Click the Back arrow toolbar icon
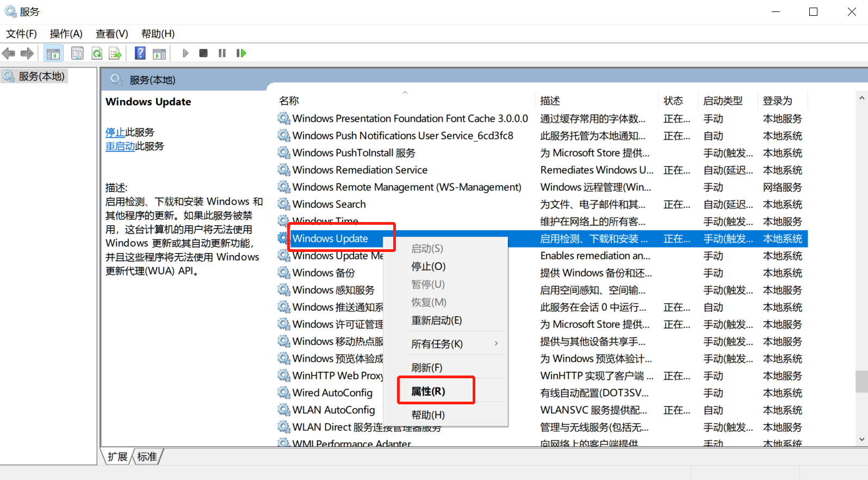Image resolution: width=868 pixels, height=480 pixels. coord(9,53)
